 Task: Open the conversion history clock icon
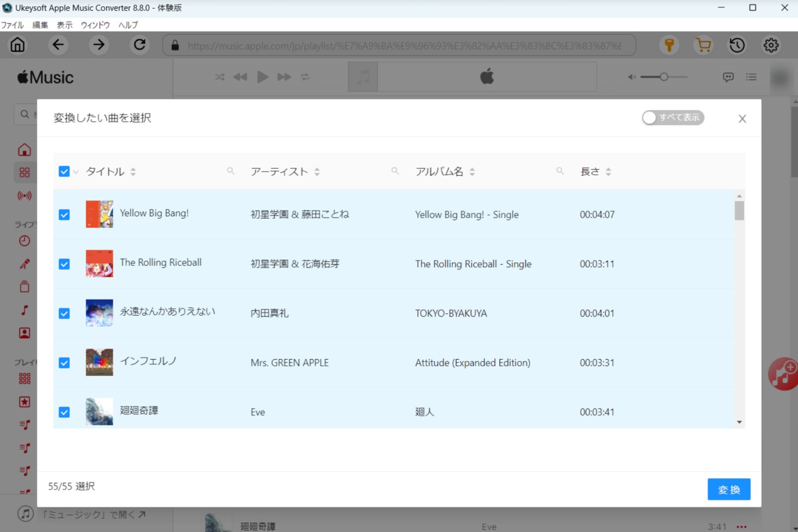tap(737, 45)
